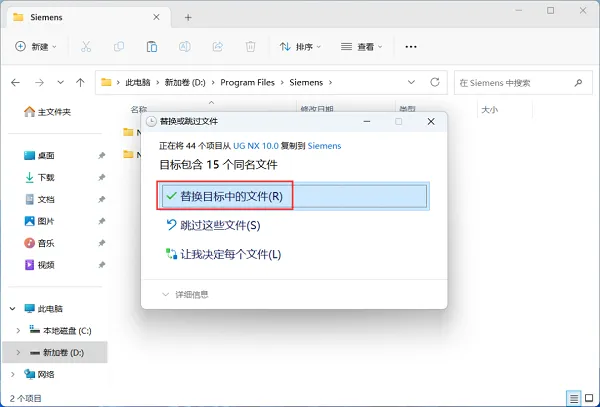Add a new tab with plus

pos(188,18)
